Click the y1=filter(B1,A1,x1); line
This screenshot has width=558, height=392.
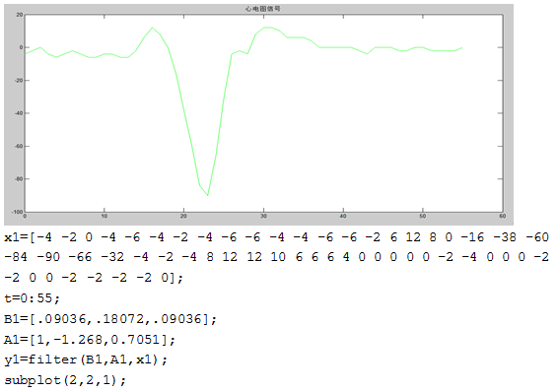point(86,360)
